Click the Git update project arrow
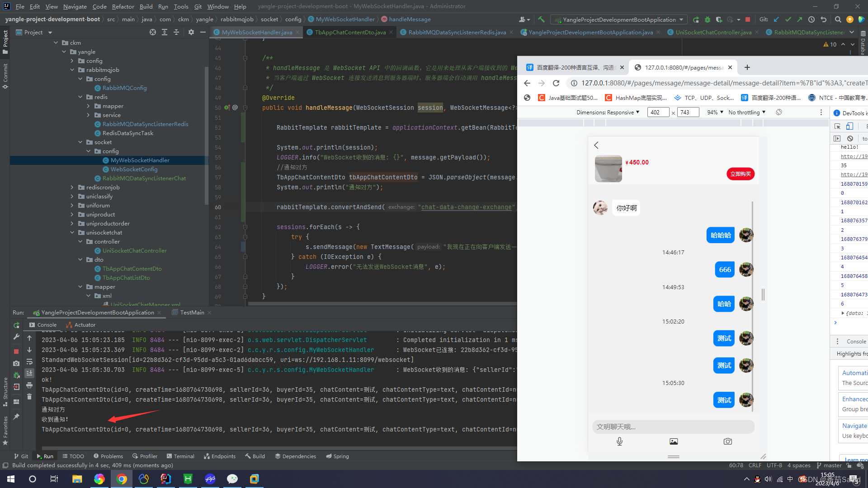 (776, 19)
